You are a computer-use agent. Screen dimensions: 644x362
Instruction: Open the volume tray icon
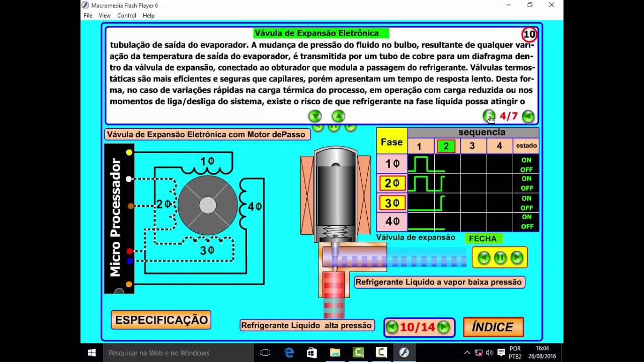click(x=490, y=352)
